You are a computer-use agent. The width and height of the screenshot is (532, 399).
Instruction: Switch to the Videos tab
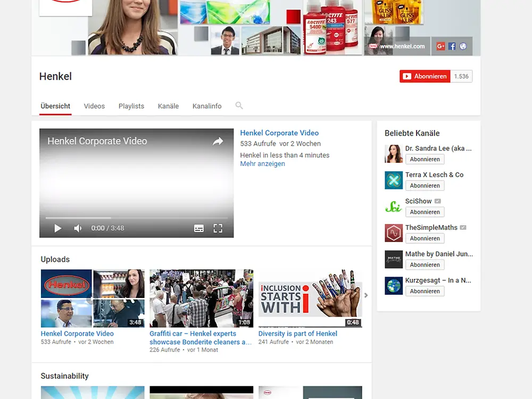click(94, 106)
